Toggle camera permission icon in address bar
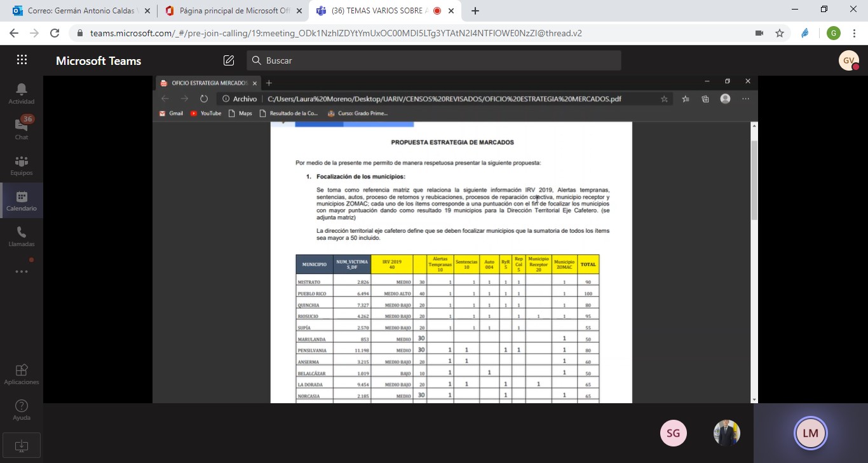This screenshot has height=463, width=868. point(759,33)
